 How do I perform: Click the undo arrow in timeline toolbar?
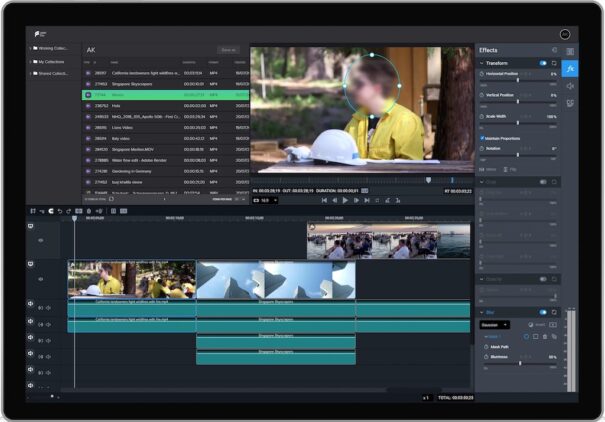60,211
